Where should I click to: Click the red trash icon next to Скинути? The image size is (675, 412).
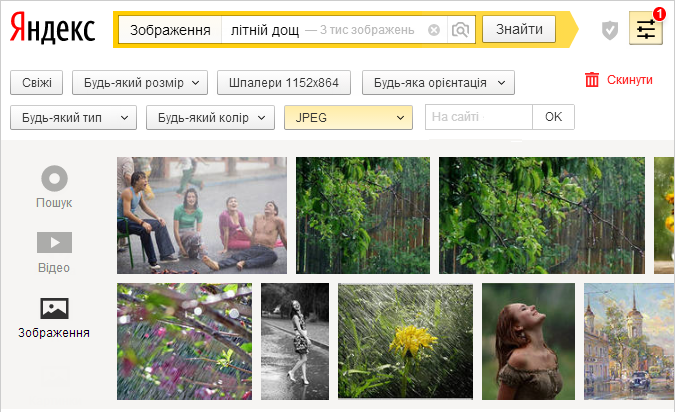[592, 80]
